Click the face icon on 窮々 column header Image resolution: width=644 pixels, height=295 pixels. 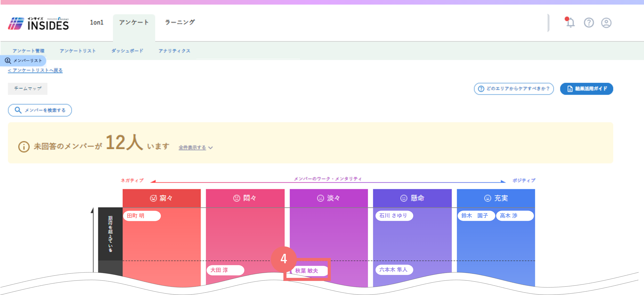pyautogui.click(x=153, y=198)
